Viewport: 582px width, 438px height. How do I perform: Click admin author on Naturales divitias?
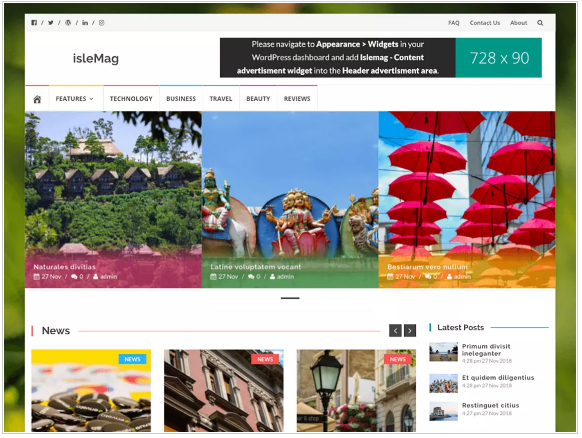[105, 277]
